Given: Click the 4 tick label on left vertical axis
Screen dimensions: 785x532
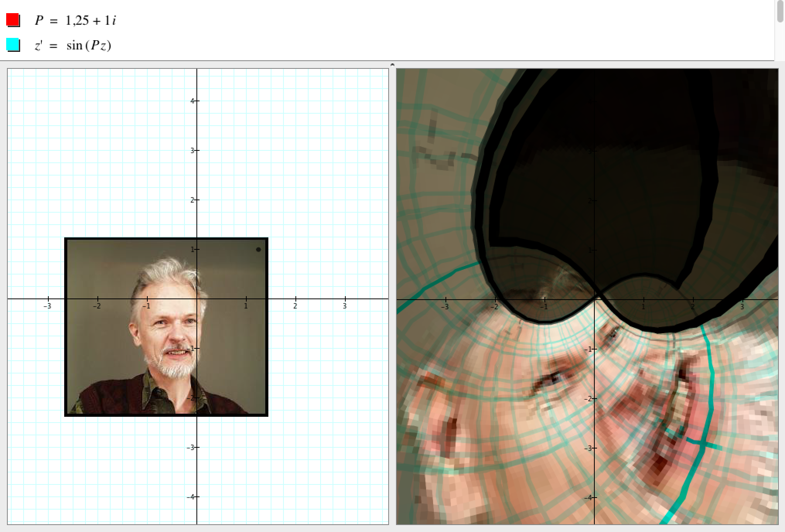Looking at the screenshot, I should pos(192,101).
